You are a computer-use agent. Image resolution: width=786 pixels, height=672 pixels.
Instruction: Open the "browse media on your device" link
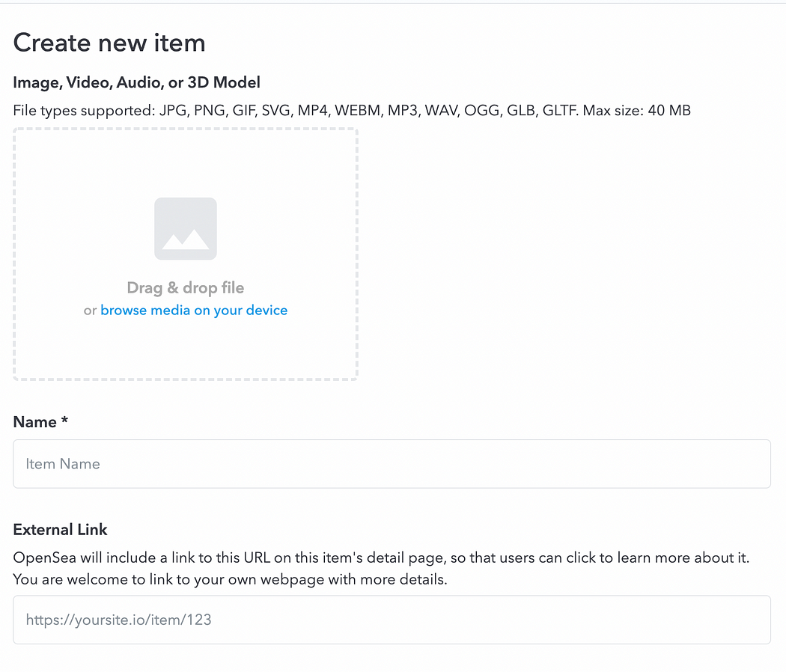[194, 311]
